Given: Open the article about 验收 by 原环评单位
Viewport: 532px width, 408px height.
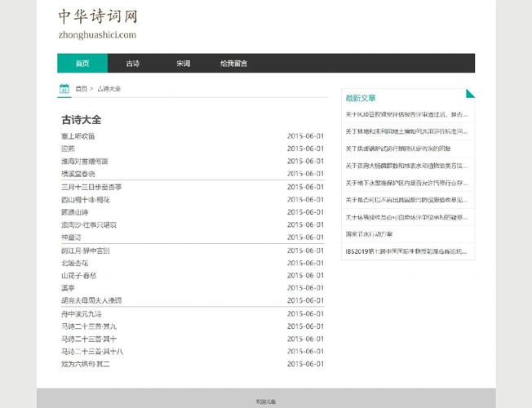Looking at the screenshot, I should 406,217.
